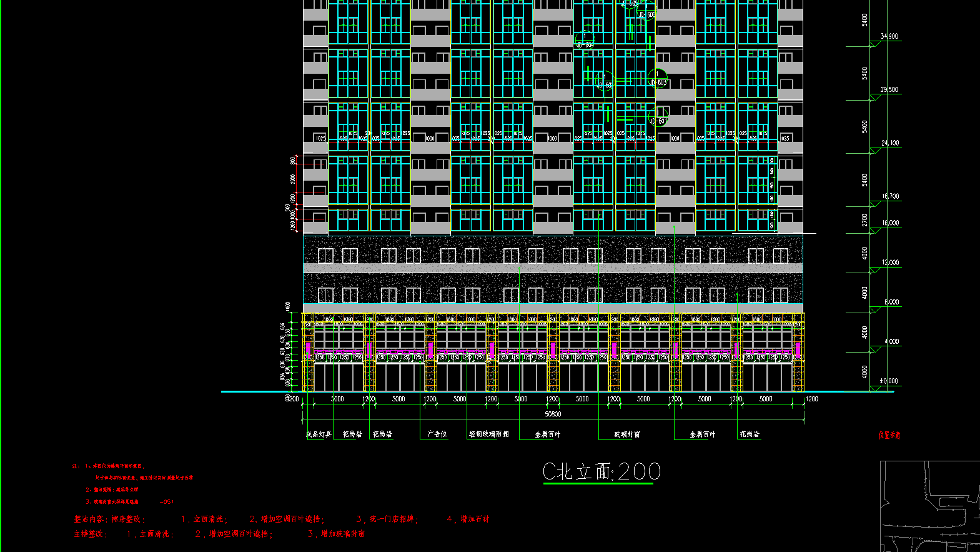Viewport: 980px width, 552px height.
Task: Select elevation mark "34.900"
Action: (889, 36)
